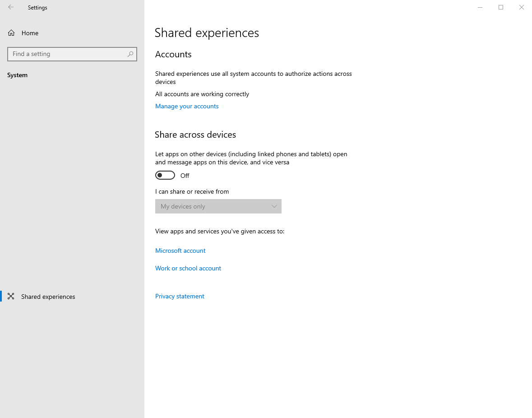Select Shared experiences in the sidebar

click(48, 297)
